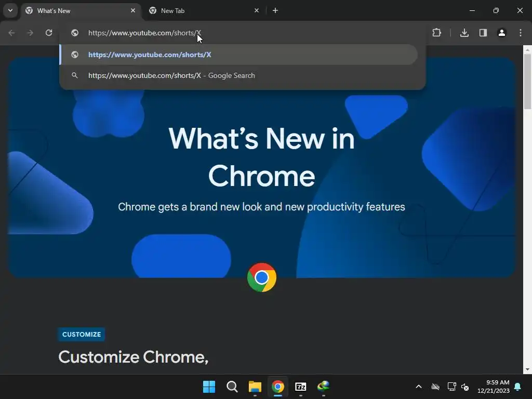The width and height of the screenshot is (532, 399).
Task: Open File Explorer from taskbar
Action: [255, 387]
